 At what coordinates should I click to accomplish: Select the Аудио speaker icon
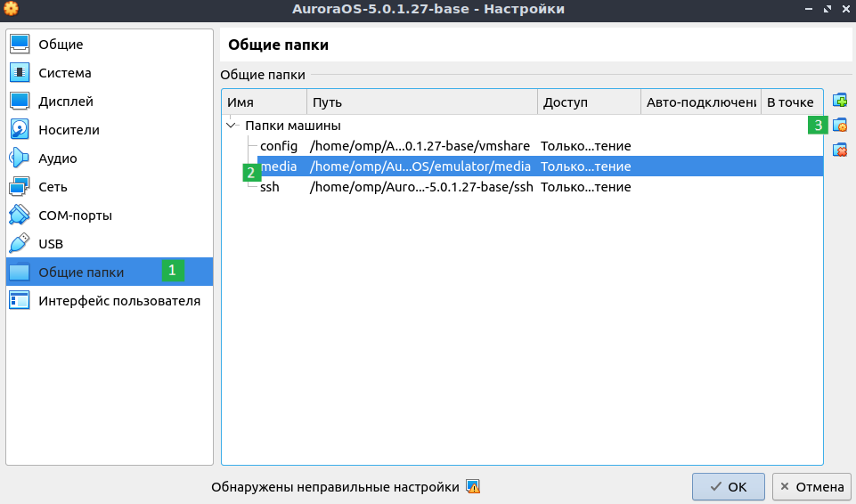point(20,159)
